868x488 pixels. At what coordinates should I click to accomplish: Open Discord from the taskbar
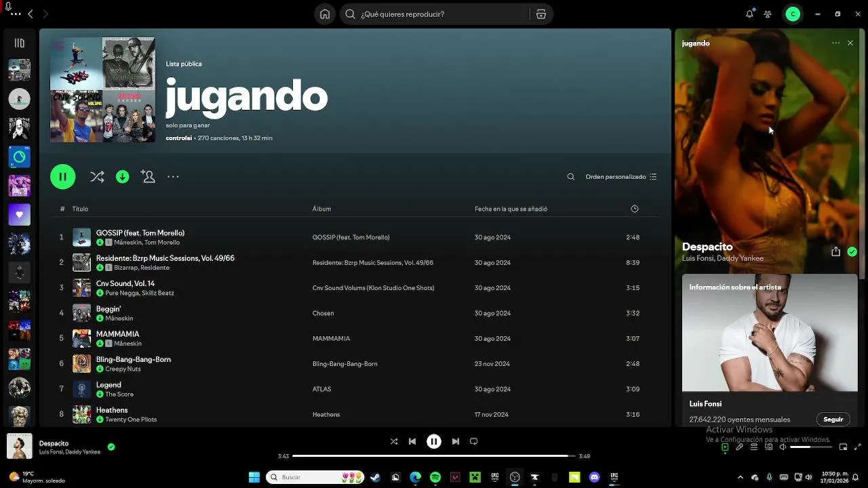595,477
